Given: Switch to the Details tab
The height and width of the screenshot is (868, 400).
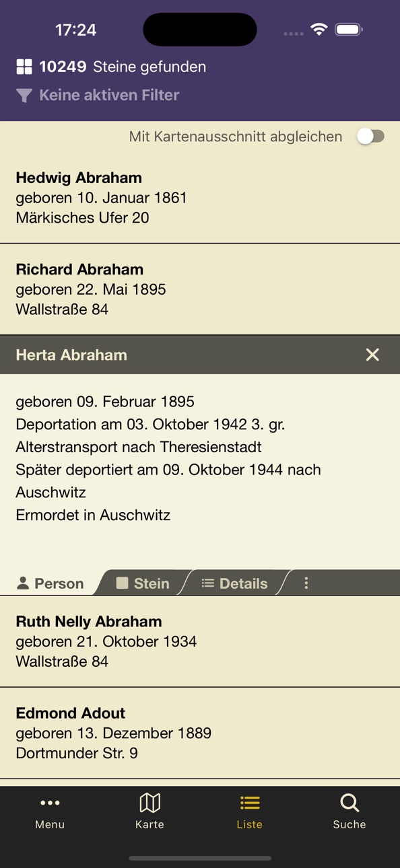Looking at the screenshot, I should click(x=234, y=583).
